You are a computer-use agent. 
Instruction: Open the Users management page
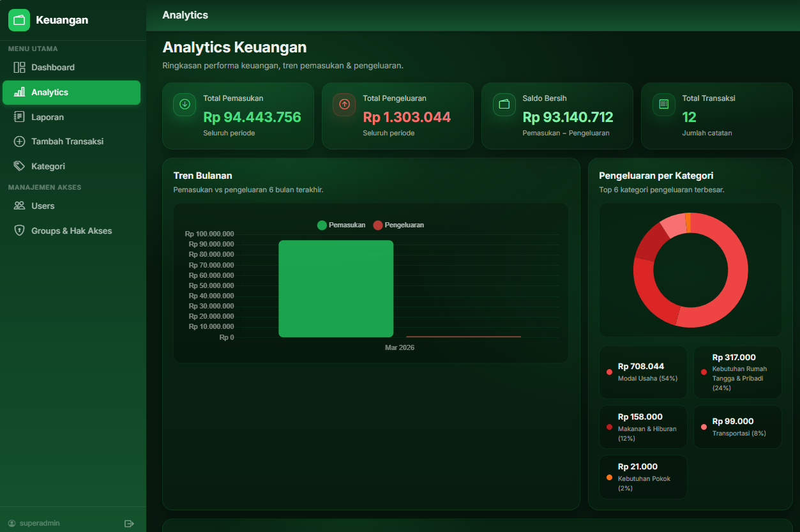[x=43, y=206]
